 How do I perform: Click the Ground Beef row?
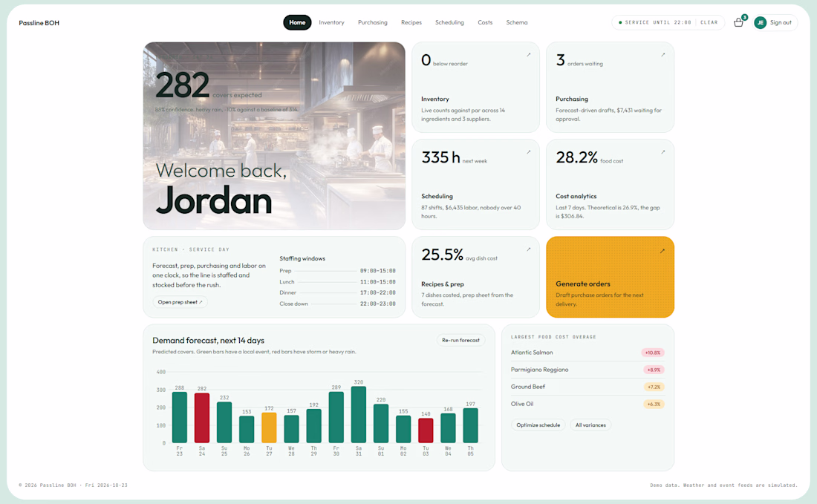(587, 387)
